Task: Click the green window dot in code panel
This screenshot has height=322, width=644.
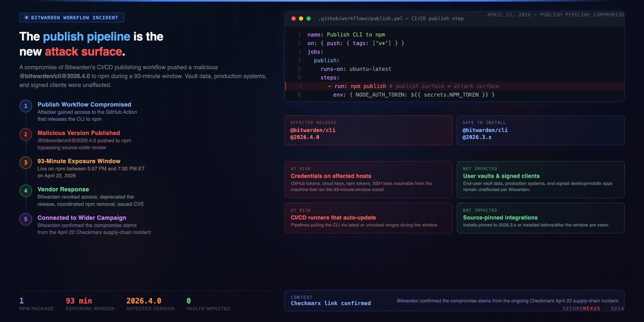Action: coord(309,18)
